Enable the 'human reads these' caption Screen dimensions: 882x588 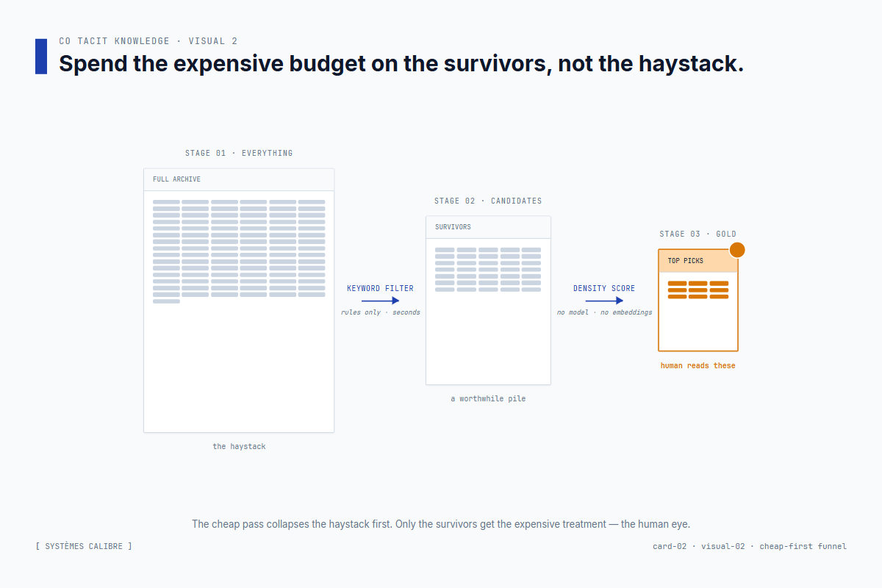point(698,365)
